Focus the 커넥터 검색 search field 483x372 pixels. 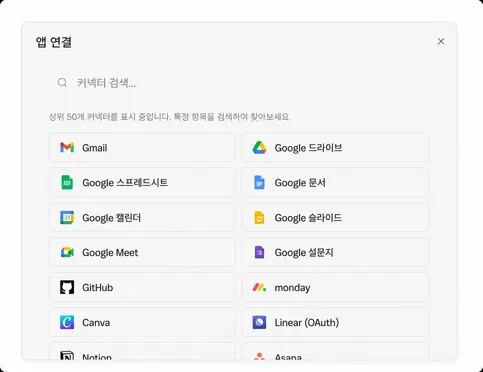[x=239, y=83]
